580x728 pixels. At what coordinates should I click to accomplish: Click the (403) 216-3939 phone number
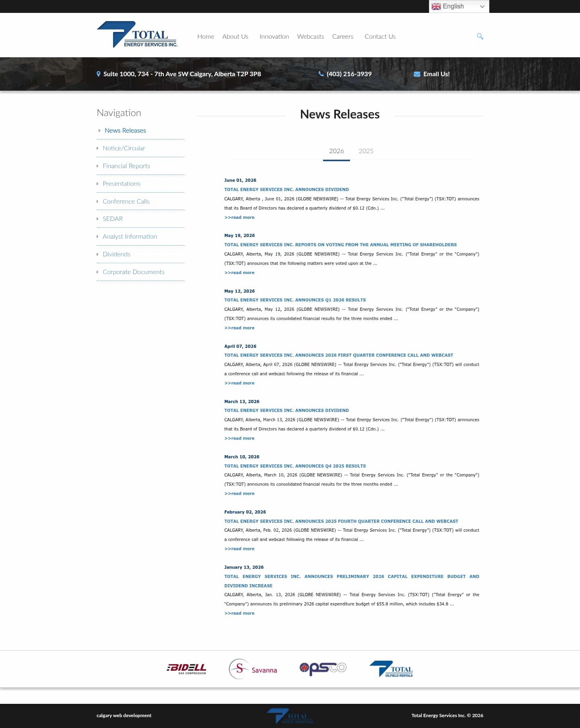(x=349, y=74)
